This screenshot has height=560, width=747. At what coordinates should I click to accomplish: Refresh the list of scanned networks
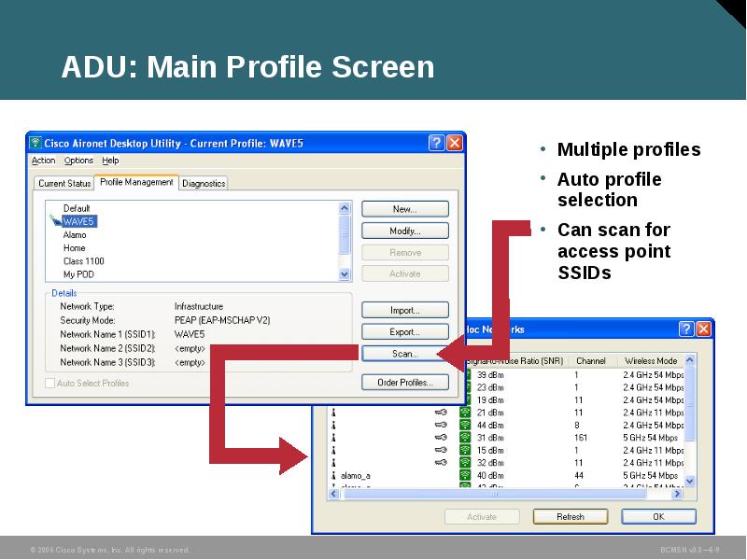[571, 517]
